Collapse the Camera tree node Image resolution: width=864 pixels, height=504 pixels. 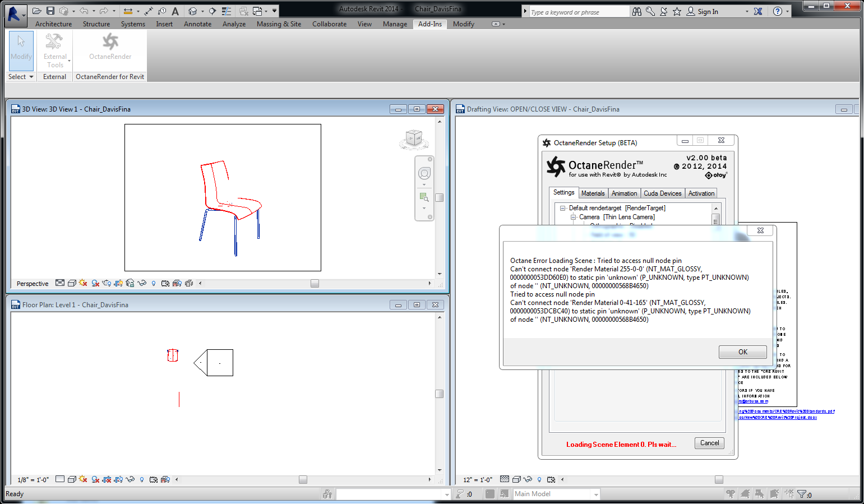pyautogui.click(x=573, y=217)
